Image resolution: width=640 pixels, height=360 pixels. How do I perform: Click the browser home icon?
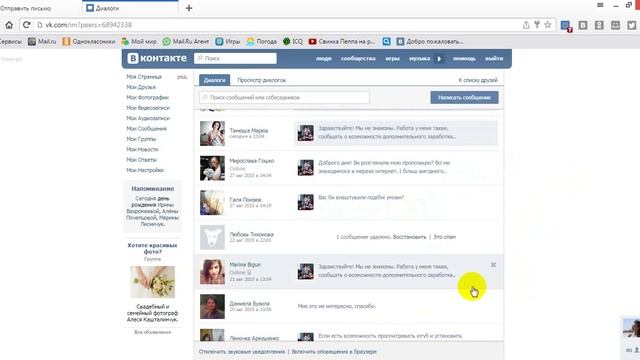click(9, 25)
